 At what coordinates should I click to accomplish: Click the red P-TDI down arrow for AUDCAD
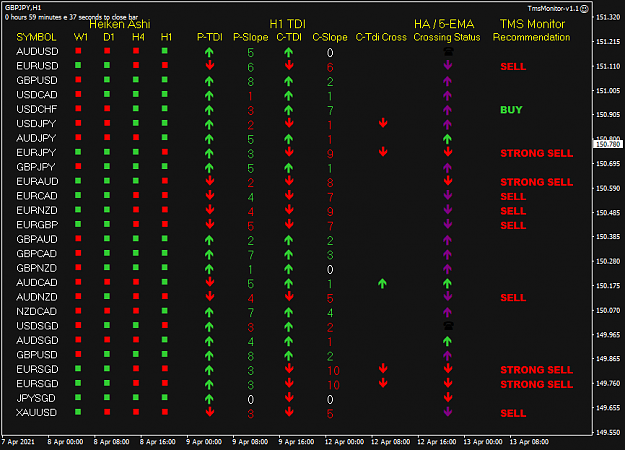coord(210,282)
